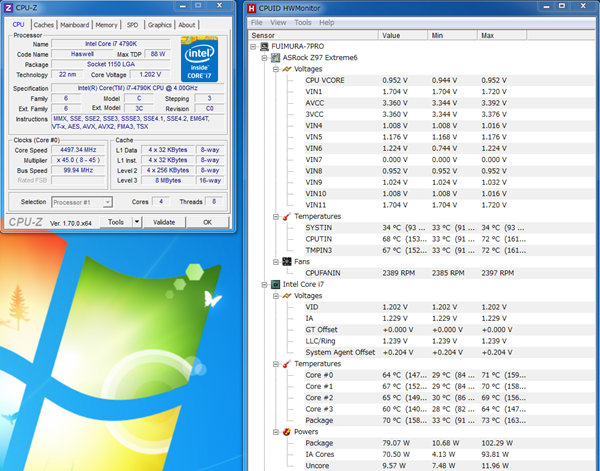The height and width of the screenshot is (471, 600).
Task: Collapse the ASRock Z97 Extreme6 node
Action: click(x=264, y=58)
